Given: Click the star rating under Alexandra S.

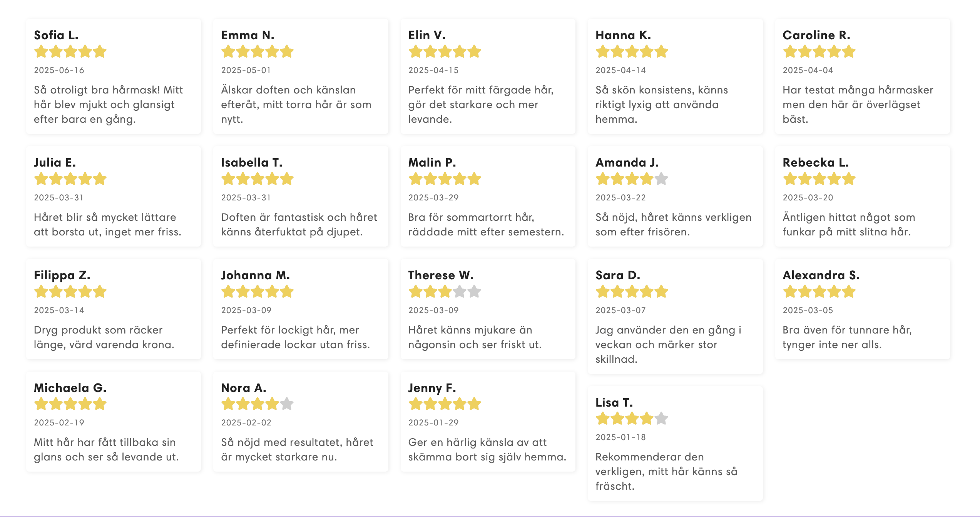Looking at the screenshot, I should 819,292.
